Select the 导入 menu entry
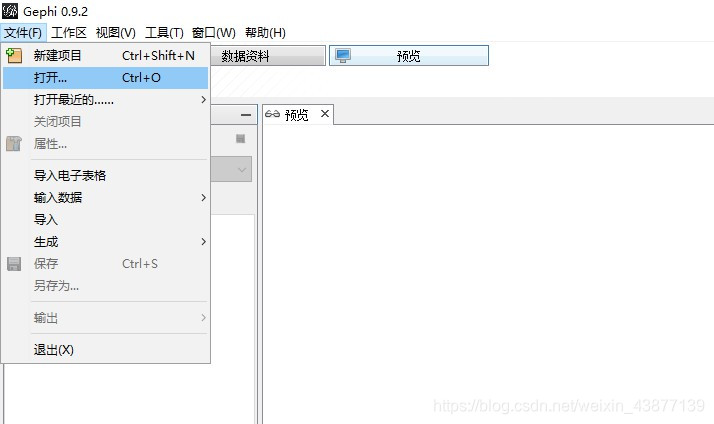Viewport: 714px width, 424px height. [x=106, y=220]
